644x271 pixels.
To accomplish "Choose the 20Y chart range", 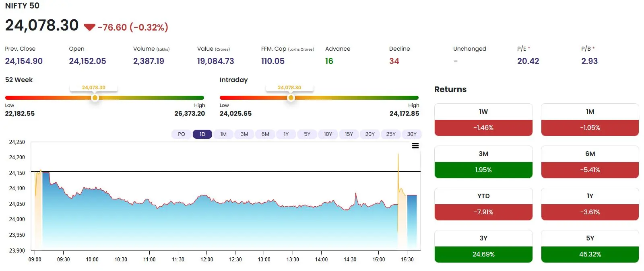I will pos(370,134).
